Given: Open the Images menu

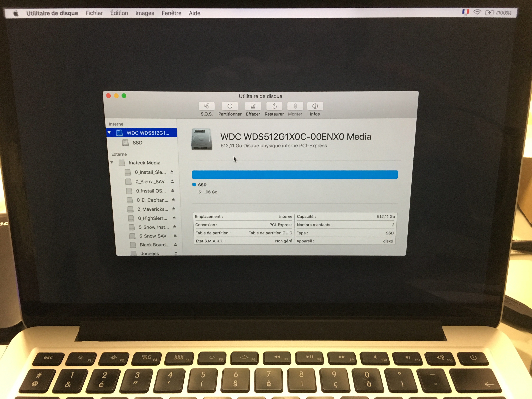Looking at the screenshot, I should 144,13.
